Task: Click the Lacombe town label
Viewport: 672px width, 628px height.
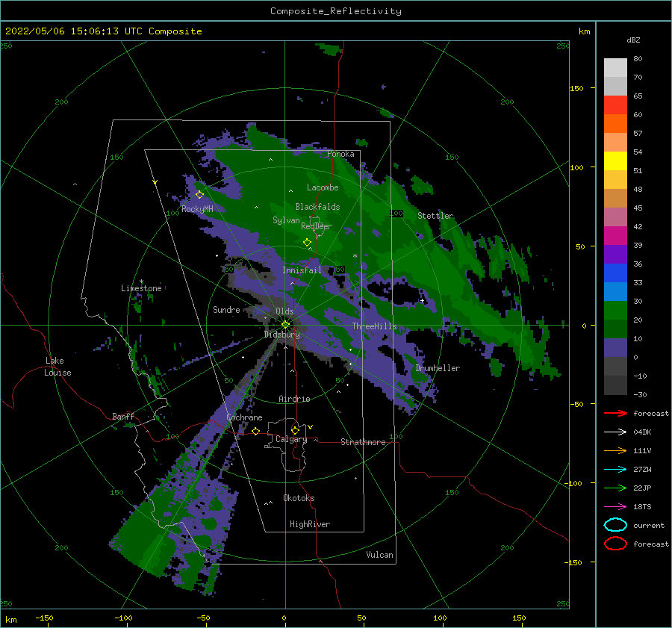Action: coord(323,187)
